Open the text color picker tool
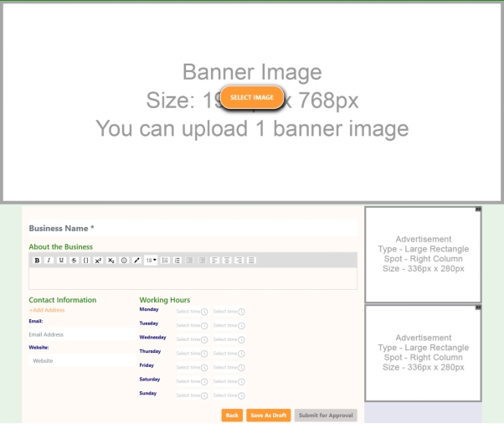This screenshot has height=424, width=504. coord(136,261)
